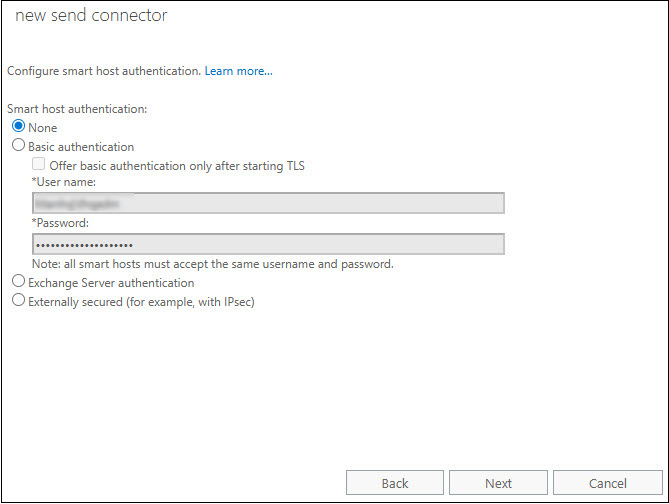Choose Basic authentication option
The image size is (669, 504).
[18, 145]
